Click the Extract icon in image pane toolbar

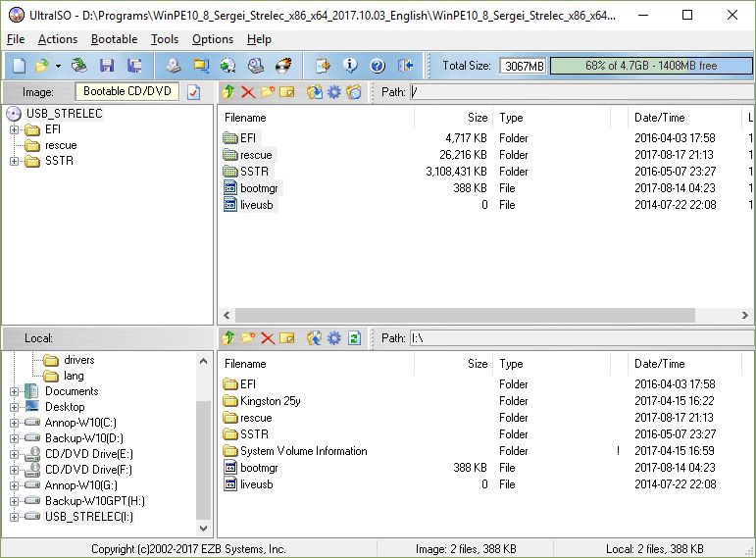tap(315, 91)
